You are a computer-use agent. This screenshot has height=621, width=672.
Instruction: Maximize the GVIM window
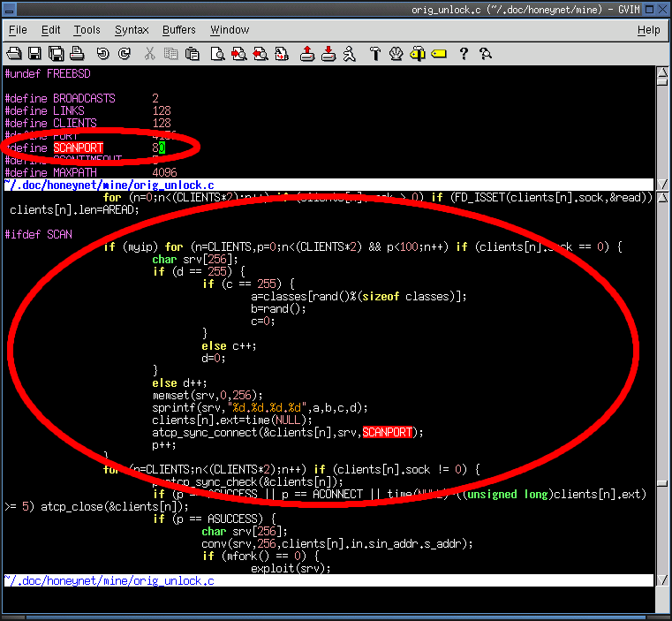[650, 9]
